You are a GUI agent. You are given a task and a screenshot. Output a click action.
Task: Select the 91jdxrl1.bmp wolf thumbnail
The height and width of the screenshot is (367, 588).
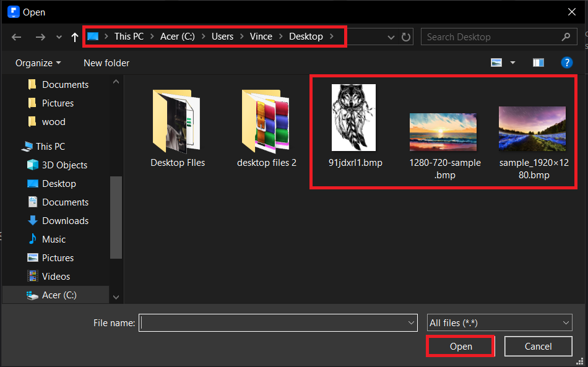coord(353,118)
